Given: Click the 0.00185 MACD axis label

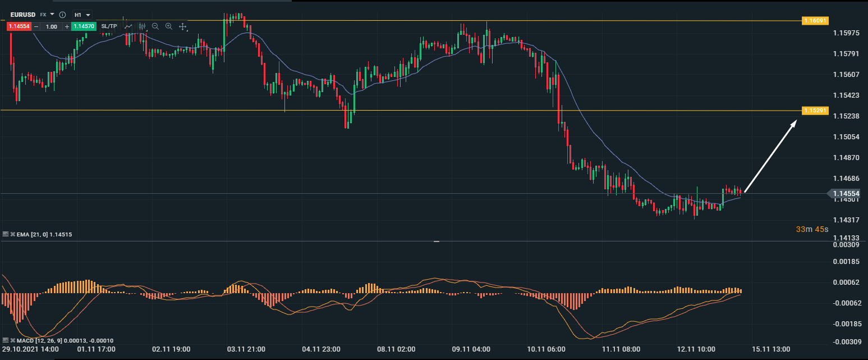Looking at the screenshot, I should pos(847,262).
